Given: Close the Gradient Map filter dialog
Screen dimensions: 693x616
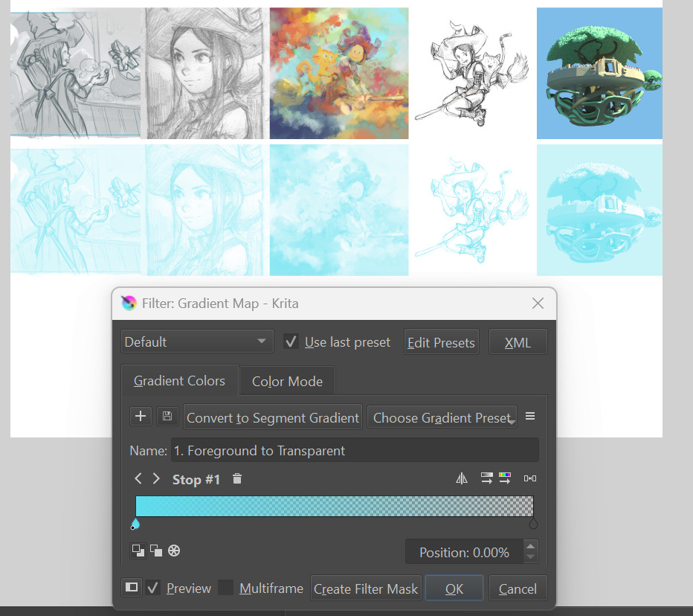Looking at the screenshot, I should 538,304.
